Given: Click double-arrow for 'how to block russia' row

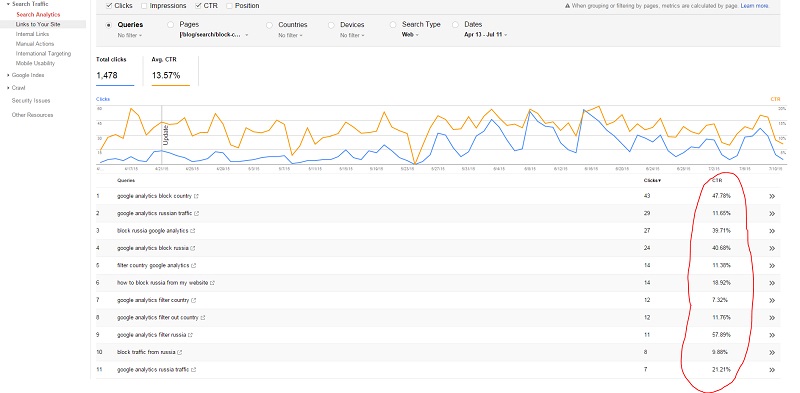Looking at the screenshot, I should tap(772, 283).
